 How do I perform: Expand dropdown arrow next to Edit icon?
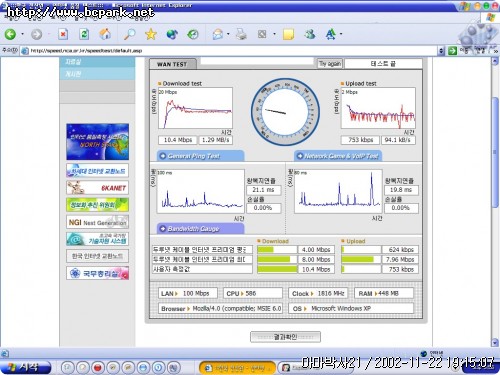pyautogui.click(x=274, y=34)
